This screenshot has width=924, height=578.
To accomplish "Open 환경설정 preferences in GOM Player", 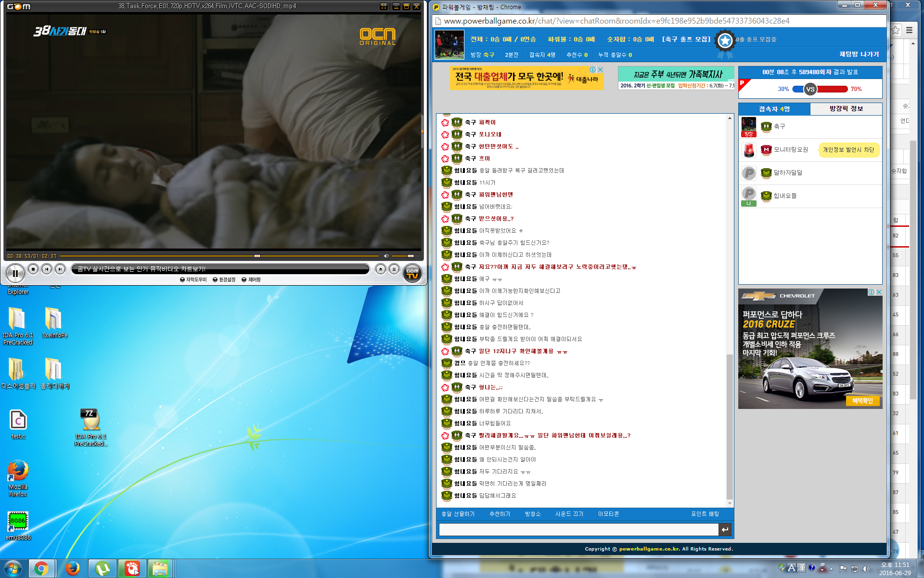I will pos(224,279).
